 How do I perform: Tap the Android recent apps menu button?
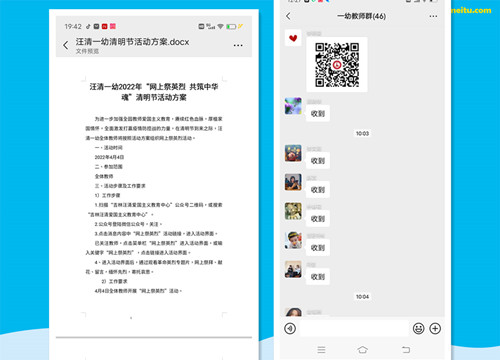coord(321,350)
